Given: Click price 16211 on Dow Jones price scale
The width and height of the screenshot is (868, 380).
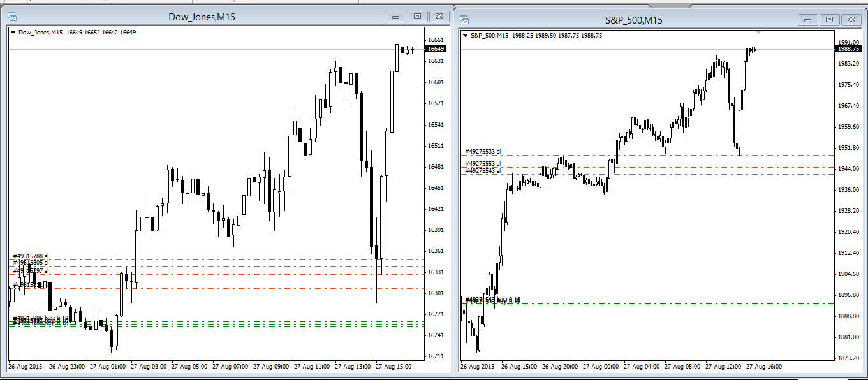Looking at the screenshot, I should click(436, 356).
